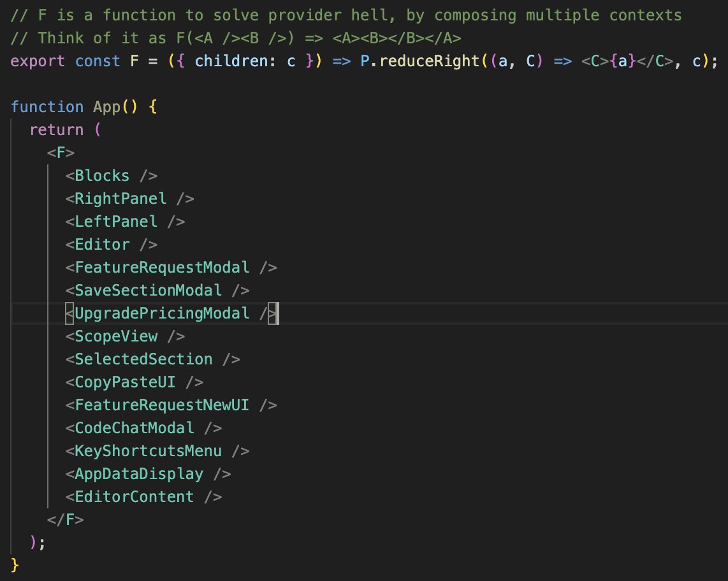The width and height of the screenshot is (728, 581).
Task: Click the SelectedSection component tag
Action: 153,359
